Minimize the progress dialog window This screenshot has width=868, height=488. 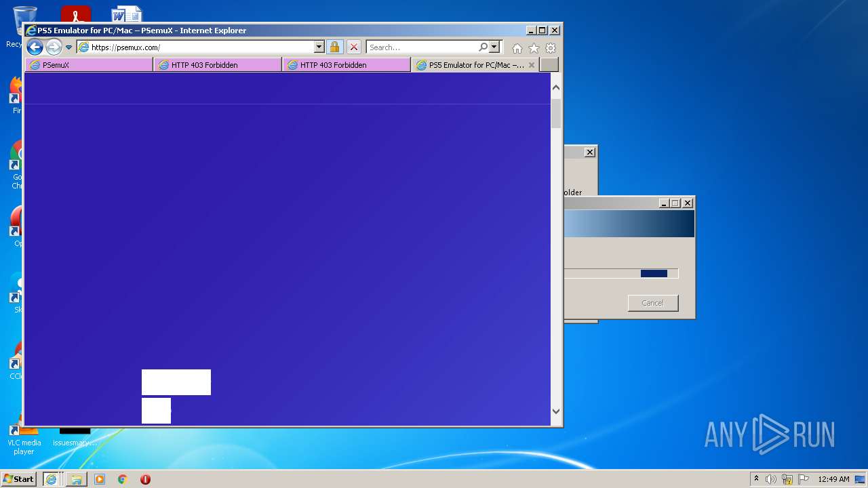click(664, 203)
